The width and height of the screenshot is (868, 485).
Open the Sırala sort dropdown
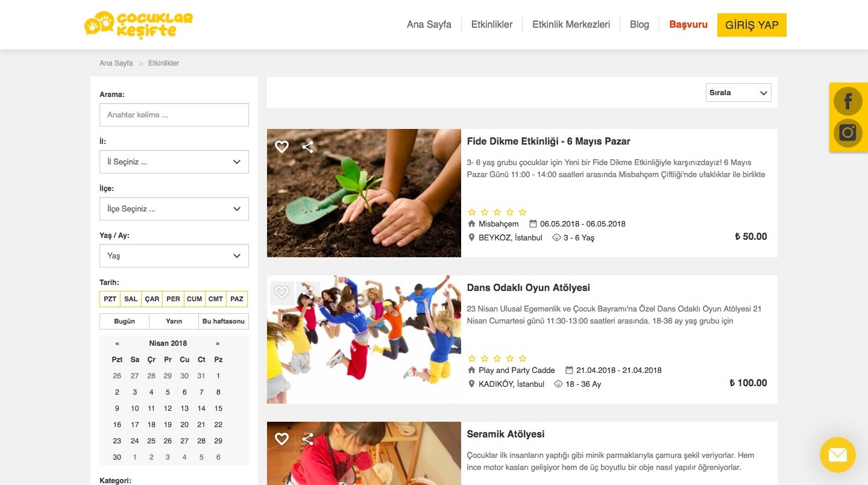(738, 93)
